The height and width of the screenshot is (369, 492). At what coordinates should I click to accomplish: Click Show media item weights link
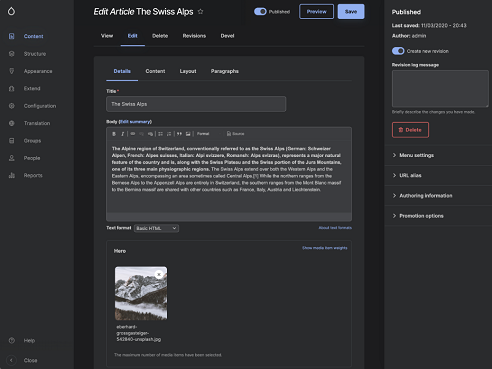325,248
